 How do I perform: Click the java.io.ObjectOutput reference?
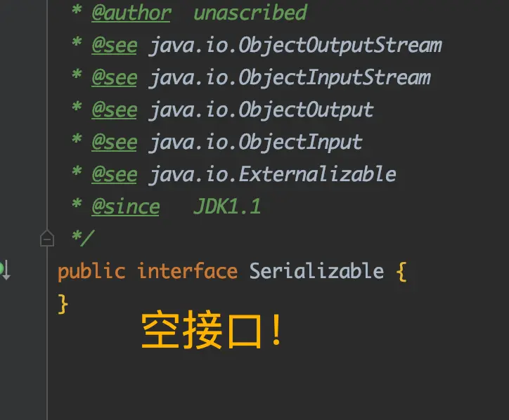point(262,110)
